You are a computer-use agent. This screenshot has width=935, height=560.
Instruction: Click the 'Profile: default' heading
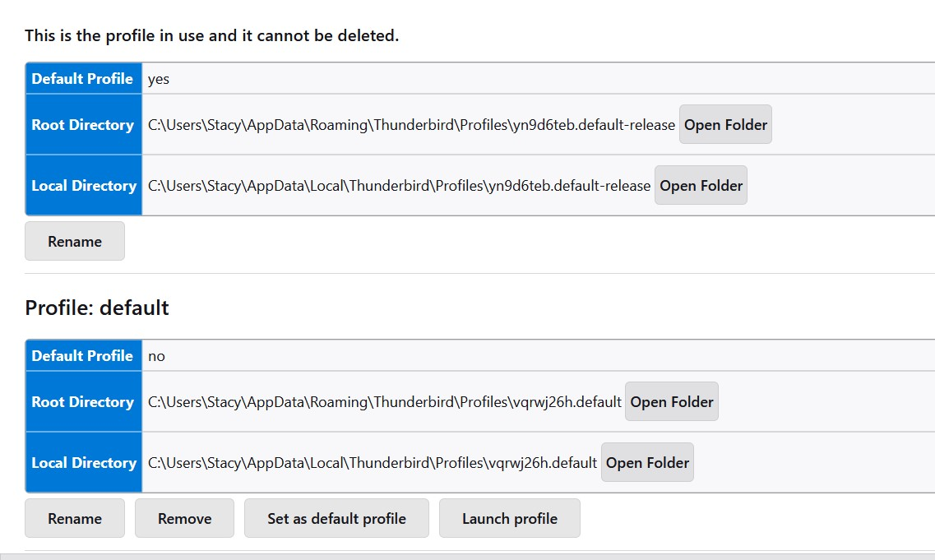(x=97, y=308)
